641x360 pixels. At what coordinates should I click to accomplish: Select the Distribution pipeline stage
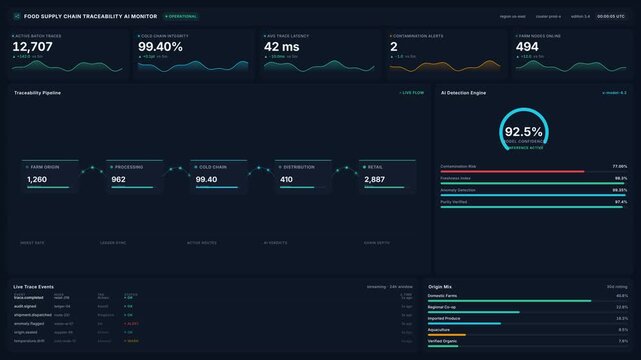tap(303, 176)
